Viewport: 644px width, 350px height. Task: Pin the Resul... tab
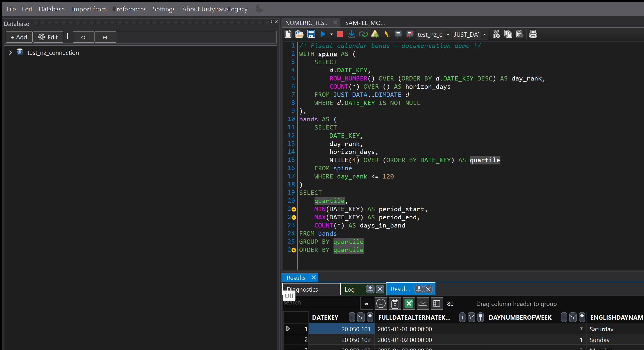(x=419, y=289)
